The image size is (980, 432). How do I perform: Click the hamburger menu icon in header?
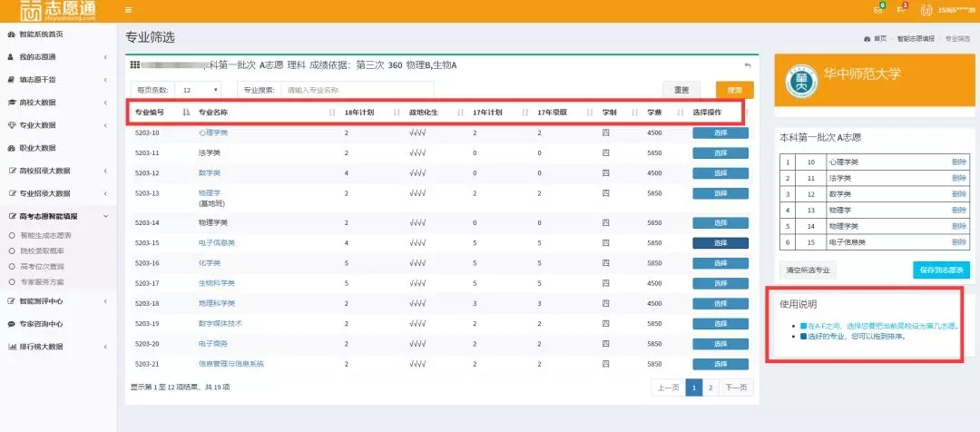128,10
